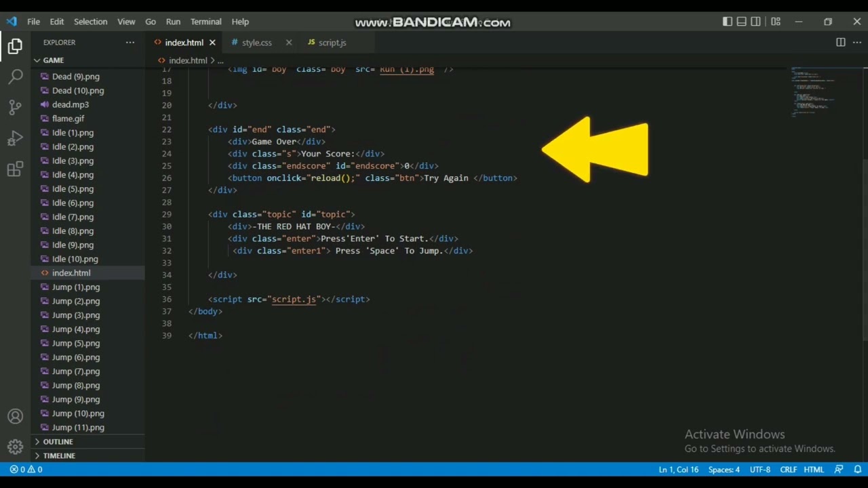Open customize layout icon
Viewport: 868px width, 488px height.
click(x=775, y=21)
